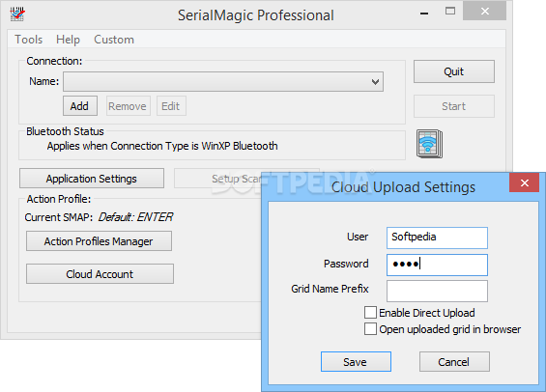Viewport: 546px width, 392px height.
Task: Click the 'Default: ENTER' SMAP text
Action: [135, 217]
